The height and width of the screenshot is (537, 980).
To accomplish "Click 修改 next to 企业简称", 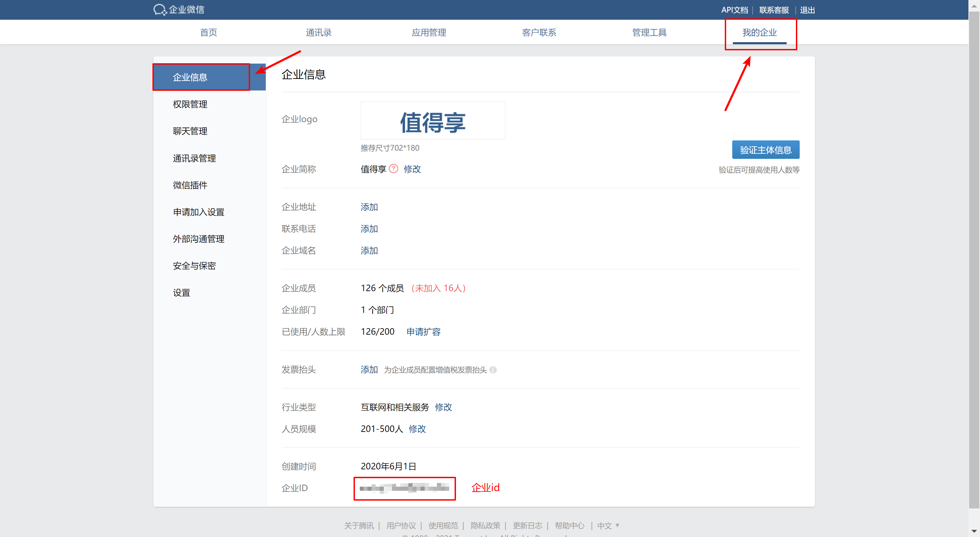I will 412,169.
